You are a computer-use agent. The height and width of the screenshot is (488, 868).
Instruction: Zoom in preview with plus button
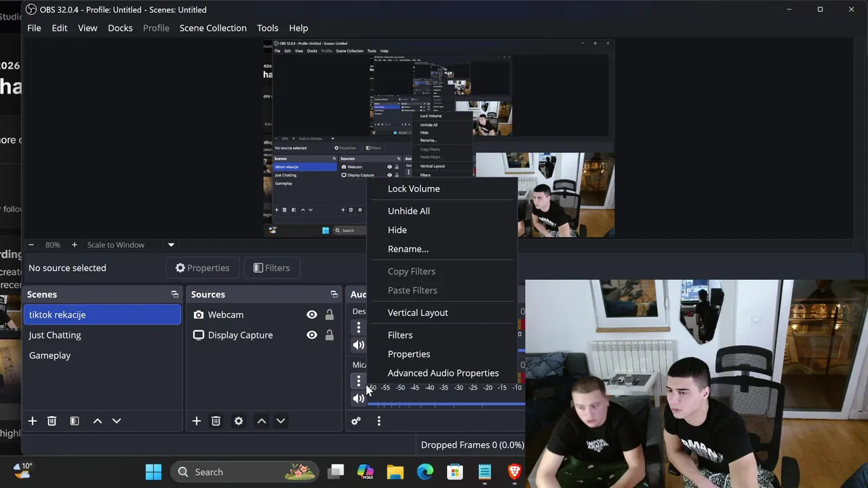point(75,245)
